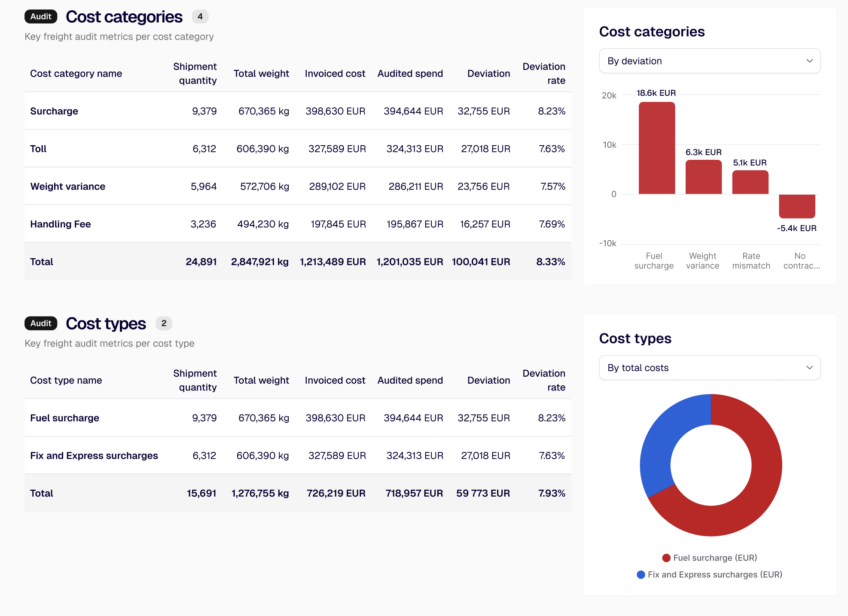
Task: Click the 18.6k EUR bar label
Action: pyautogui.click(x=656, y=93)
